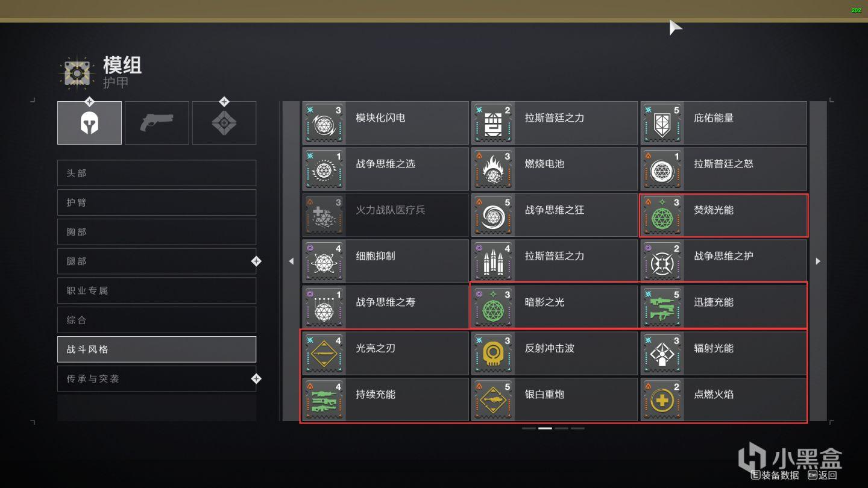Image resolution: width=868 pixels, height=488 pixels.
Task: Select the 迅捷充能 mod entry
Action: [723, 307]
